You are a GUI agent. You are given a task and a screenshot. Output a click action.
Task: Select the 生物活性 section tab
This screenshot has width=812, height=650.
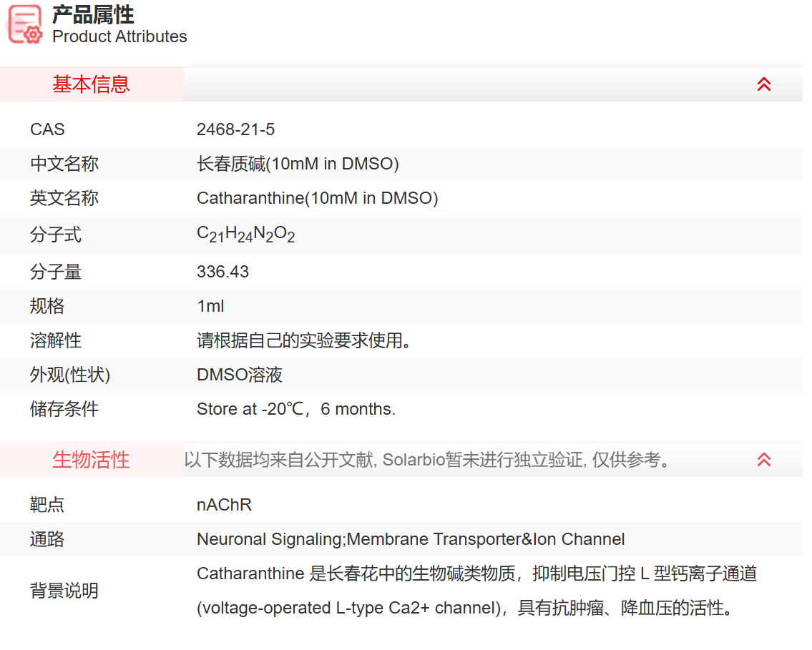(x=89, y=459)
